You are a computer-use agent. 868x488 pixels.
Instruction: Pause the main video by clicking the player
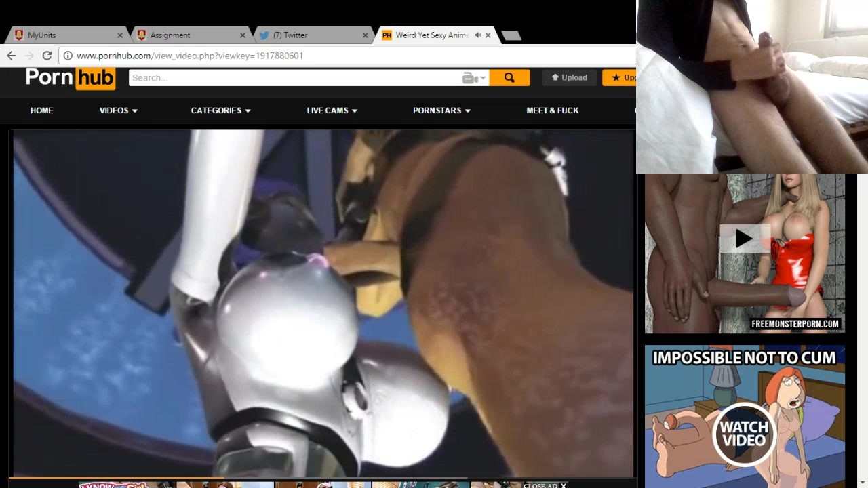pyautogui.click(x=323, y=302)
